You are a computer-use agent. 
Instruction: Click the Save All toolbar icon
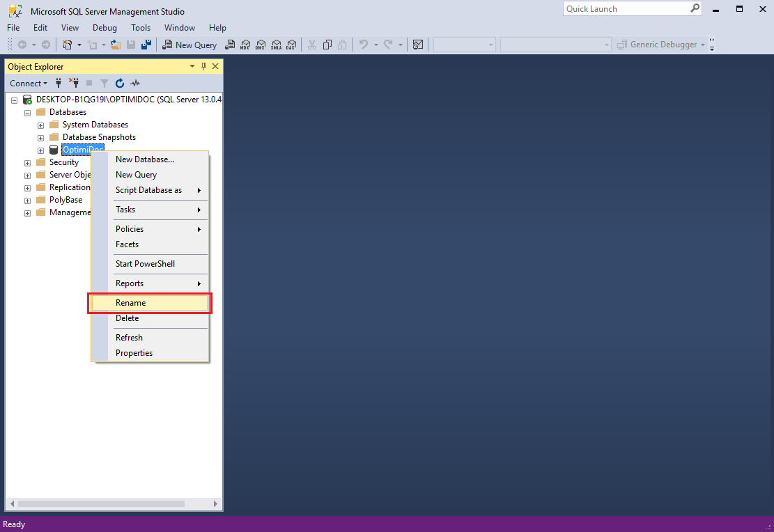146,45
